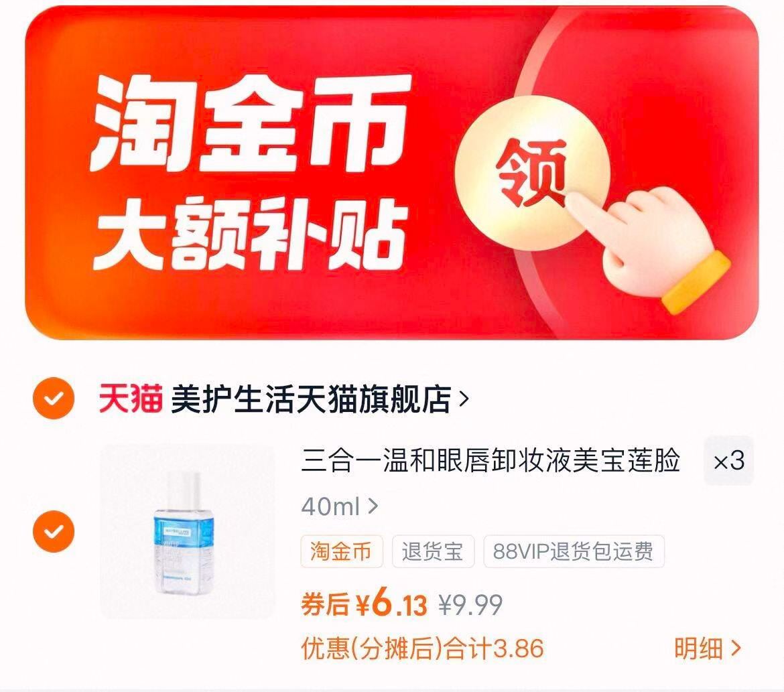Screen dimensions: 784x692
Task: Open 优惠(分摊后)合计3.86 discount summary
Action: click(x=423, y=649)
